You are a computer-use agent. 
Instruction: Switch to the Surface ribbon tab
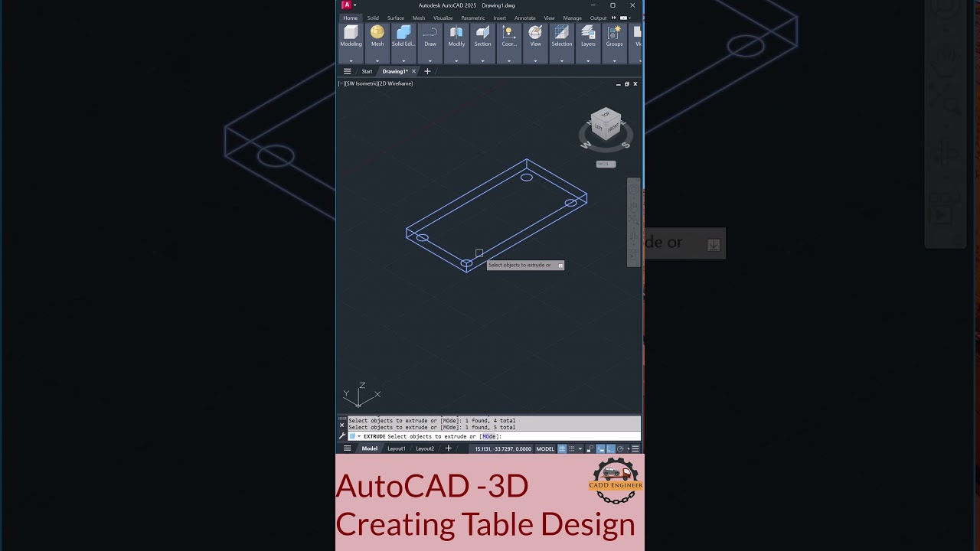click(396, 18)
